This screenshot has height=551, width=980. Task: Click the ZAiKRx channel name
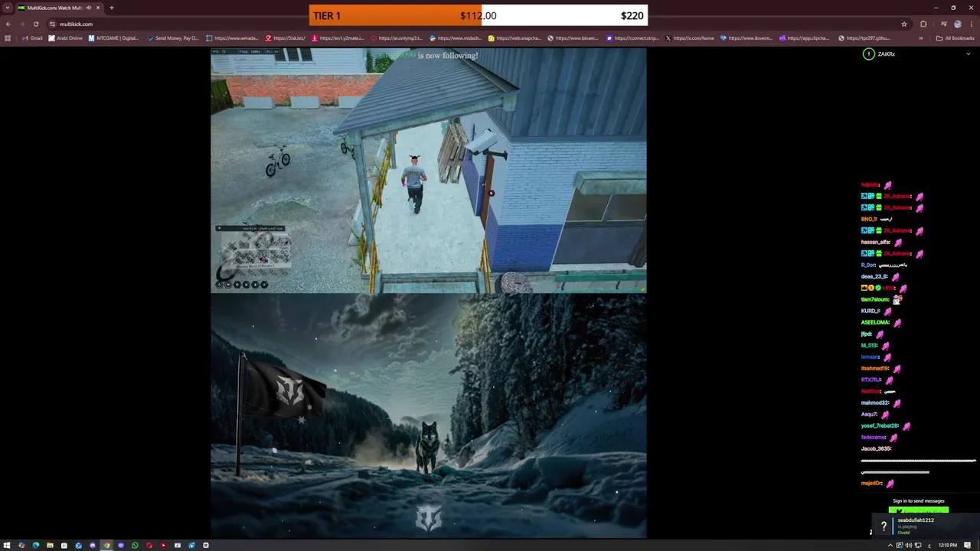pyautogui.click(x=887, y=54)
